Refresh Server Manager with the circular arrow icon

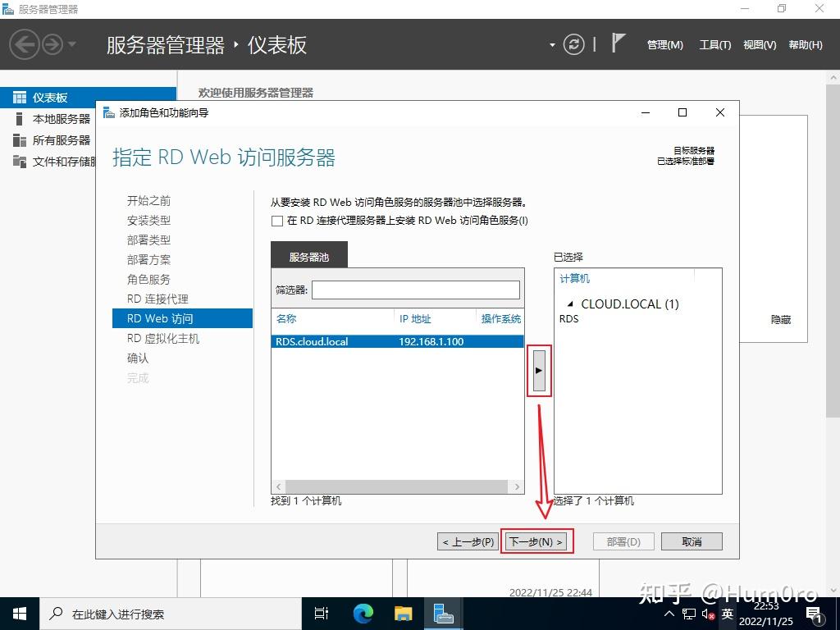[x=573, y=45]
